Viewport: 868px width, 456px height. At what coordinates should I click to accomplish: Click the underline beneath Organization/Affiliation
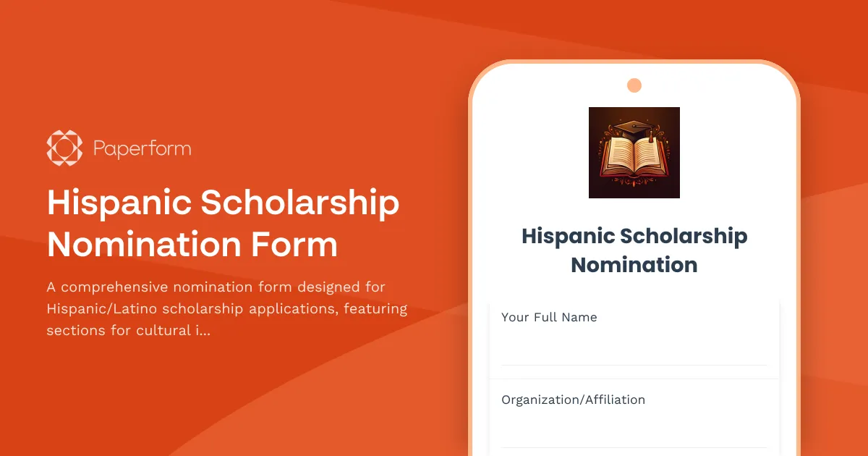(634, 446)
